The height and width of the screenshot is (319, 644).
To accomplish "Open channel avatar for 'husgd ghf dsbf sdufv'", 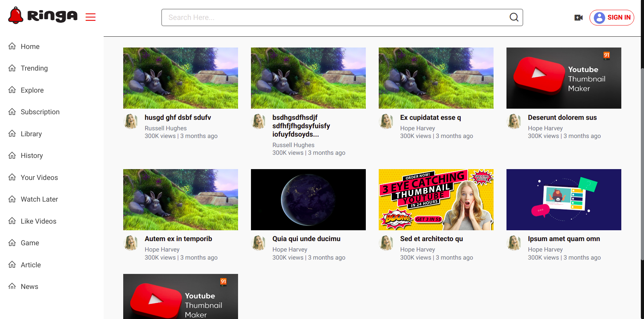I will (x=131, y=121).
